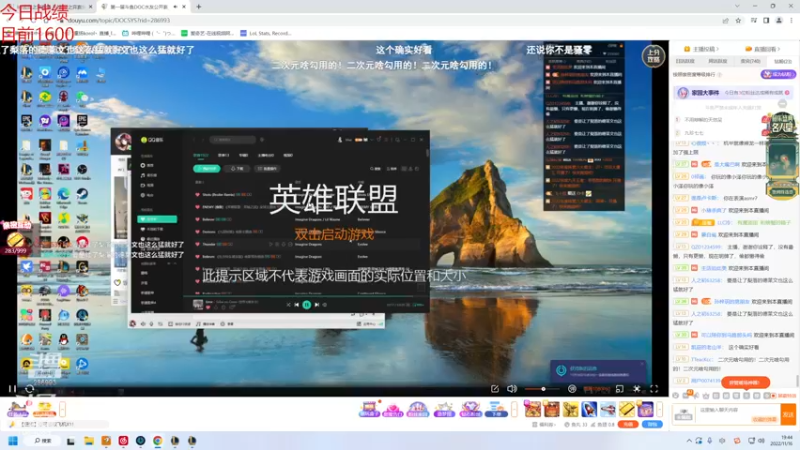
Task: Open the star icon in the chat toolbar
Action: 706,395
